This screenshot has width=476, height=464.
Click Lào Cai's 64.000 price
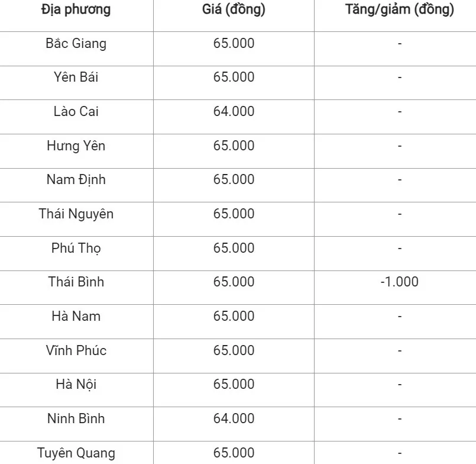pyautogui.click(x=234, y=112)
